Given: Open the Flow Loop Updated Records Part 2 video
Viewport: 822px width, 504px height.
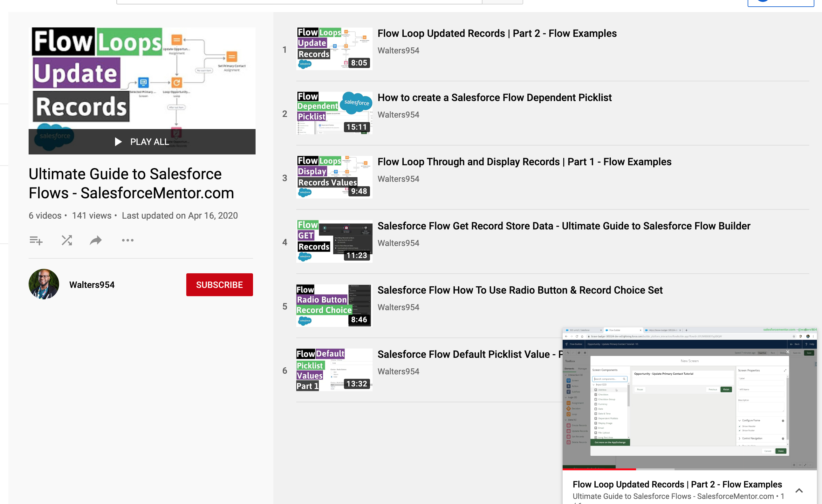Looking at the screenshot, I should pos(497,33).
